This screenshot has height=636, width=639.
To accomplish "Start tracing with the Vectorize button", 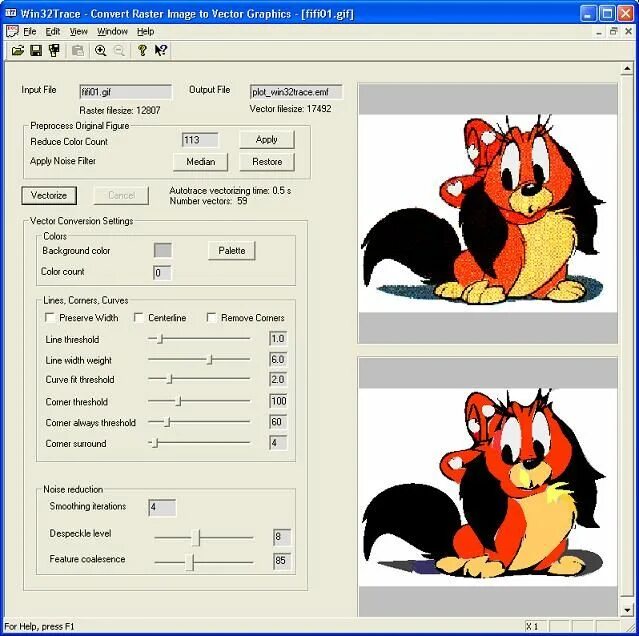I will pos(49,196).
